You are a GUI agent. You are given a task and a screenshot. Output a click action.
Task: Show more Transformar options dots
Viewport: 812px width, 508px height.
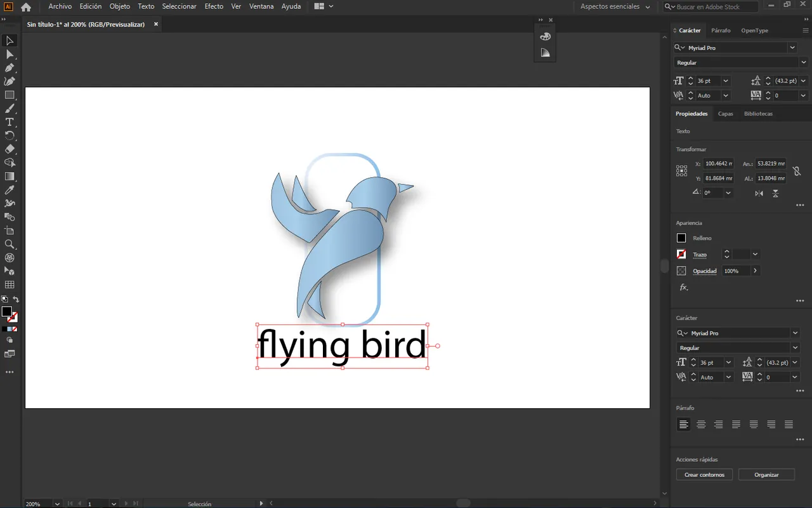coord(800,206)
